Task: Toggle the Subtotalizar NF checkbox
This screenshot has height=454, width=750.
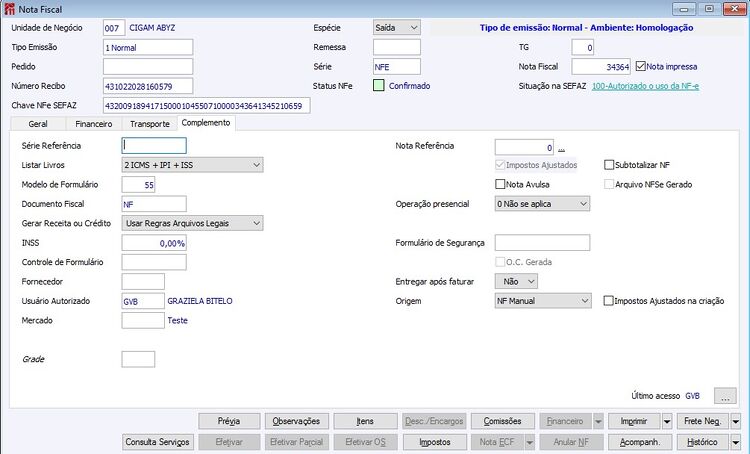Action: [x=609, y=165]
